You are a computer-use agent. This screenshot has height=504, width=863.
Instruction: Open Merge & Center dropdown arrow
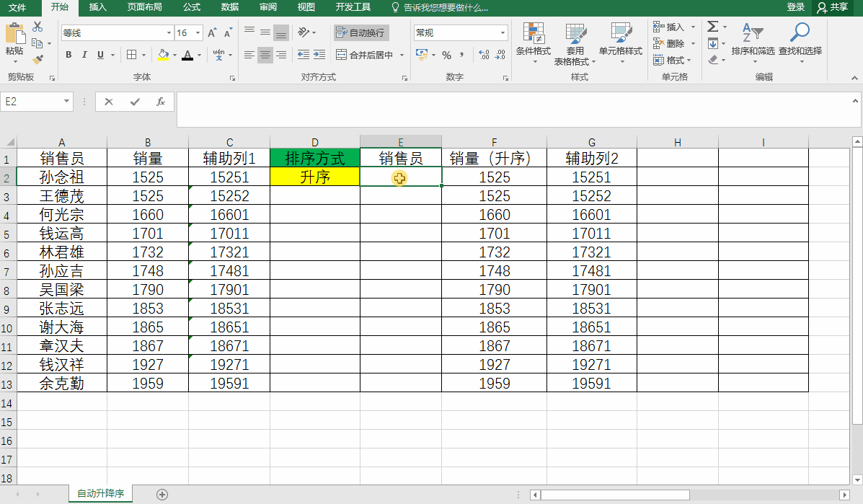point(402,55)
